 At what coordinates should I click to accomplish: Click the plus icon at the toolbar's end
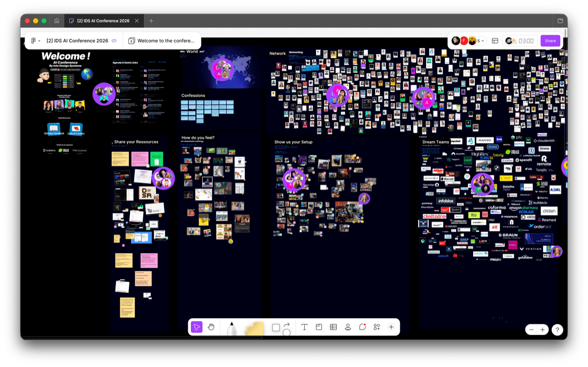pyautogui.click(x=391, y=327)
